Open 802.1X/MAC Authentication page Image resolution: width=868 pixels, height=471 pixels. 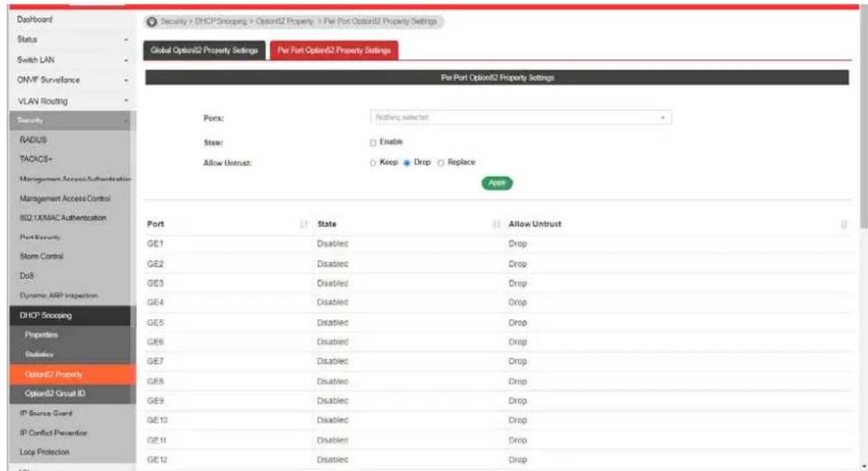(62, 218)
